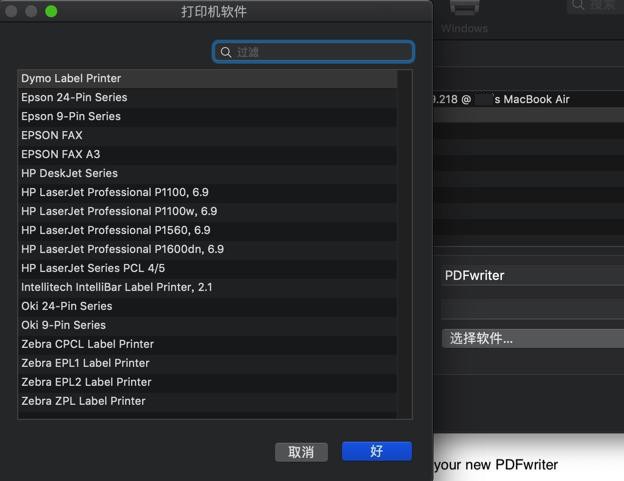Choose Oki 24-Pin Series
The height and width of the screenshot is (481, 624).
click(x=207, y=306)
